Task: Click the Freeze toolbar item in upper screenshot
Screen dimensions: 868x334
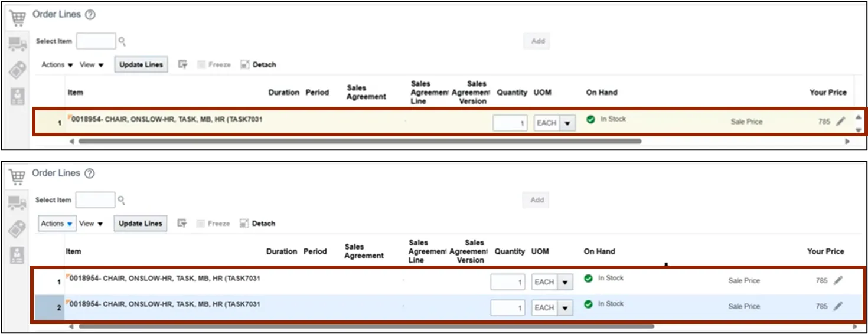Action: pyautogui.click(x=214, y=65)
